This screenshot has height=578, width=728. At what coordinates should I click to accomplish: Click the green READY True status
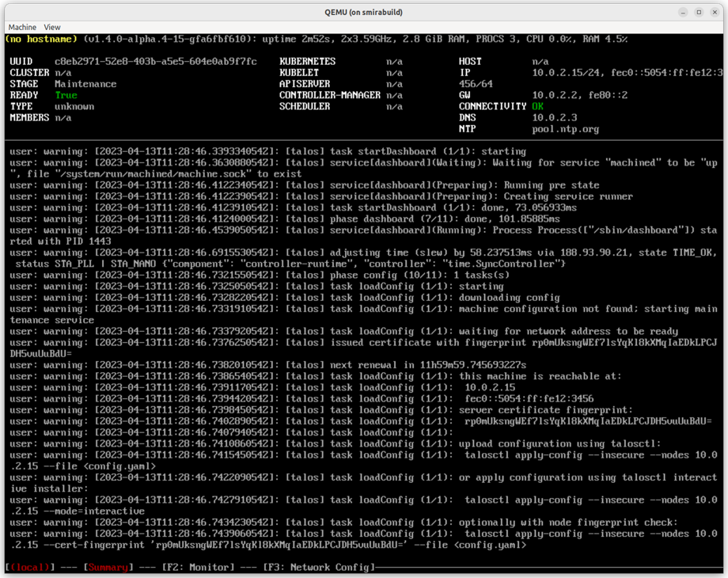pyautogui.click(x=66, y=95)
